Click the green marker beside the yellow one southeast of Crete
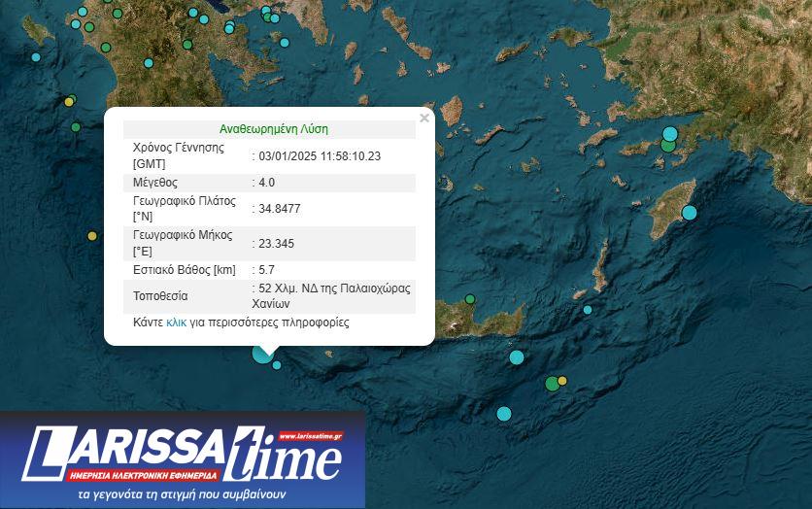The image size is (812, 509). coord(552,384)
